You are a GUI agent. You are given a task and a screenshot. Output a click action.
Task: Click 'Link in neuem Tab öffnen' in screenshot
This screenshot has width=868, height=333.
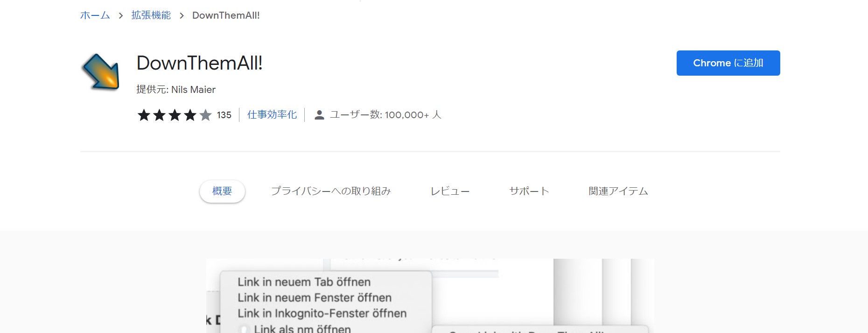304,282
